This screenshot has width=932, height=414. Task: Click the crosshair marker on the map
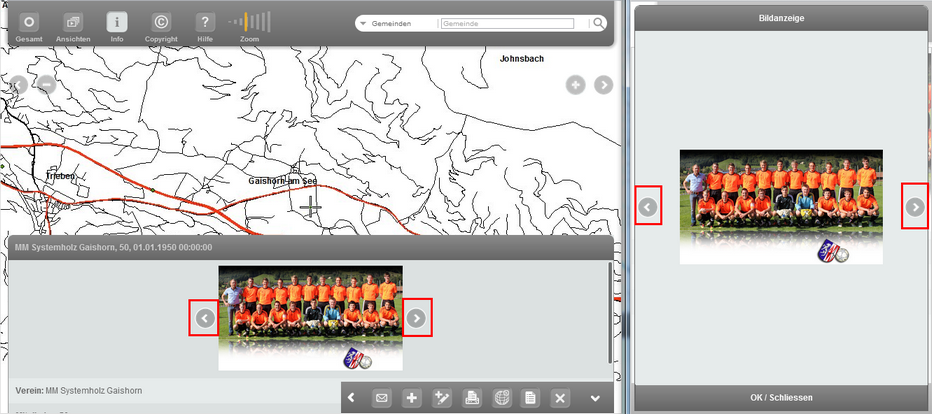tap(310, 207)
